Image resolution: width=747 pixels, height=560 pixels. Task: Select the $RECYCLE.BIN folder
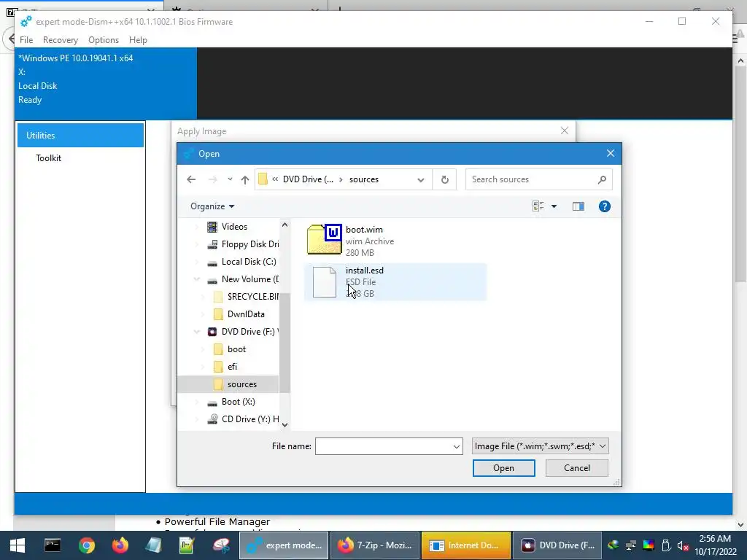tap(247, 297)
